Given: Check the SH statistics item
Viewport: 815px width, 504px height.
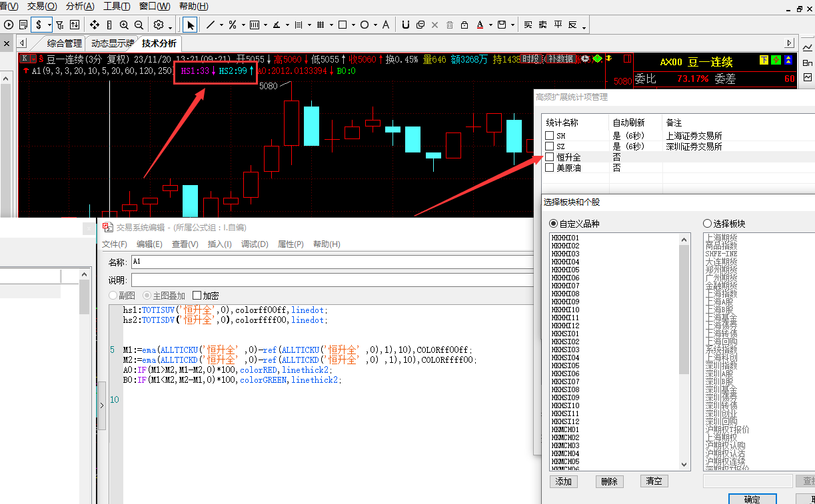Looking at the screenshot, I should pyautogui.click(x=549, y=136).
